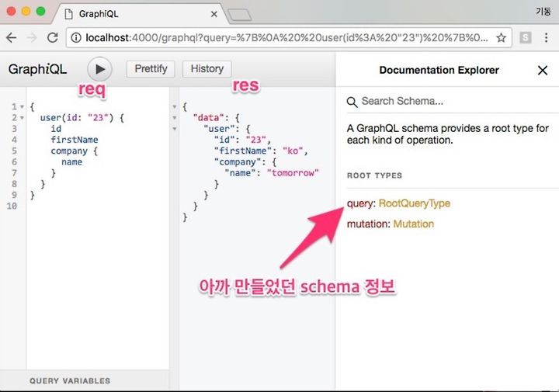This screenshot has height=392, width=559.
Task: Reload the page with refresh icon
Action: tap(53, 37)
